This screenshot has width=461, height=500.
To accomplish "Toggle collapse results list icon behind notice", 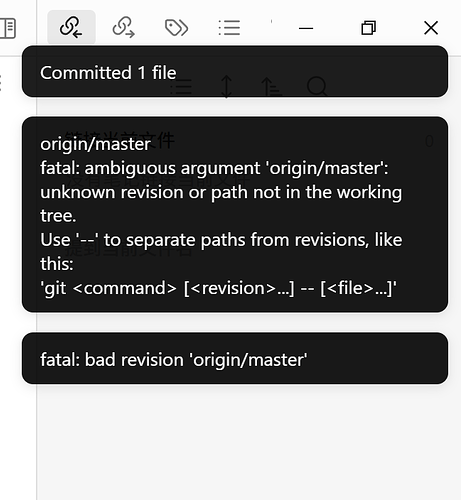I will (181, 87).
